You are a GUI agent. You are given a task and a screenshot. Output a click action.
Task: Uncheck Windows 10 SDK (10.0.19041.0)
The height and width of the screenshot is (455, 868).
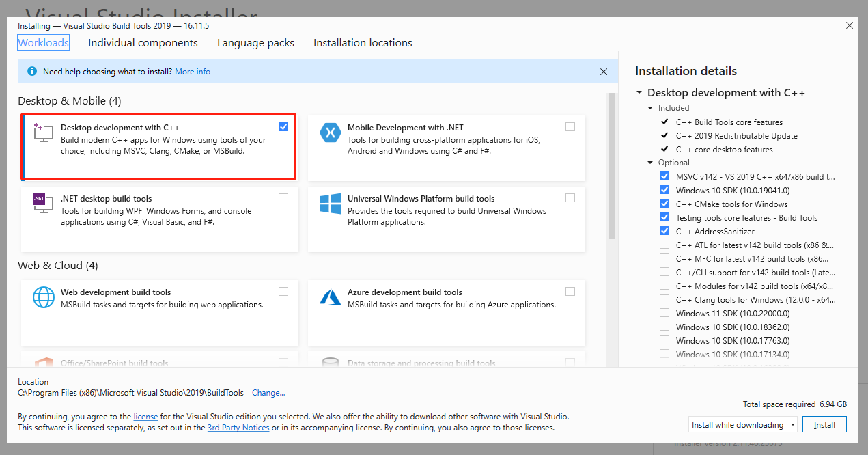pyautogui.click(x=664, y=190)
